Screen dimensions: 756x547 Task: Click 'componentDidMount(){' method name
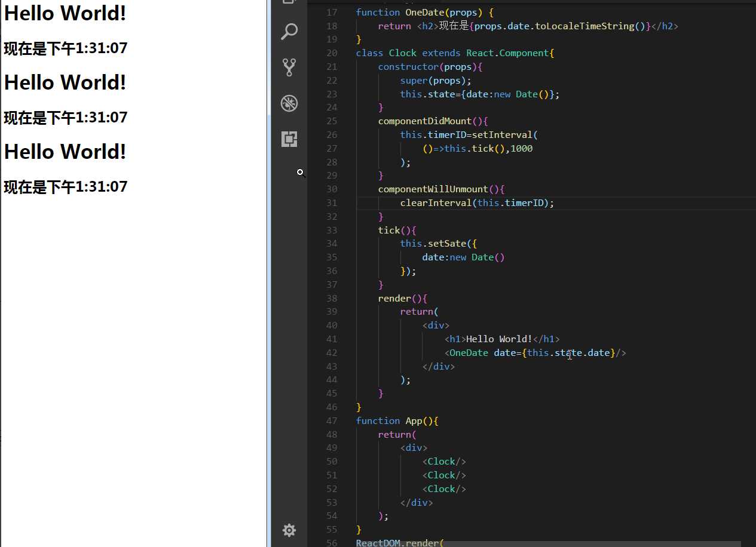click(x=433, y=121)
